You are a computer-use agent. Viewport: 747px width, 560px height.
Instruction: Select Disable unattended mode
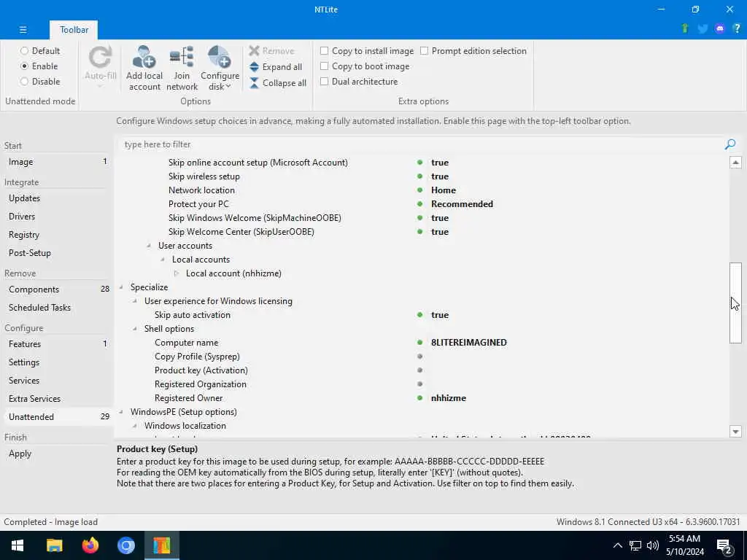pos(24,82)
